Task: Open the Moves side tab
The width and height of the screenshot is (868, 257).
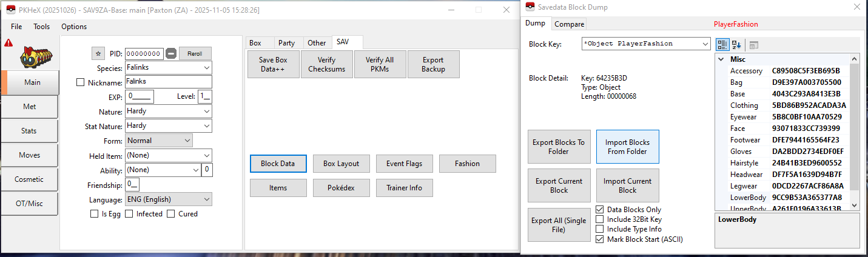Action: [x=30, y=155]
